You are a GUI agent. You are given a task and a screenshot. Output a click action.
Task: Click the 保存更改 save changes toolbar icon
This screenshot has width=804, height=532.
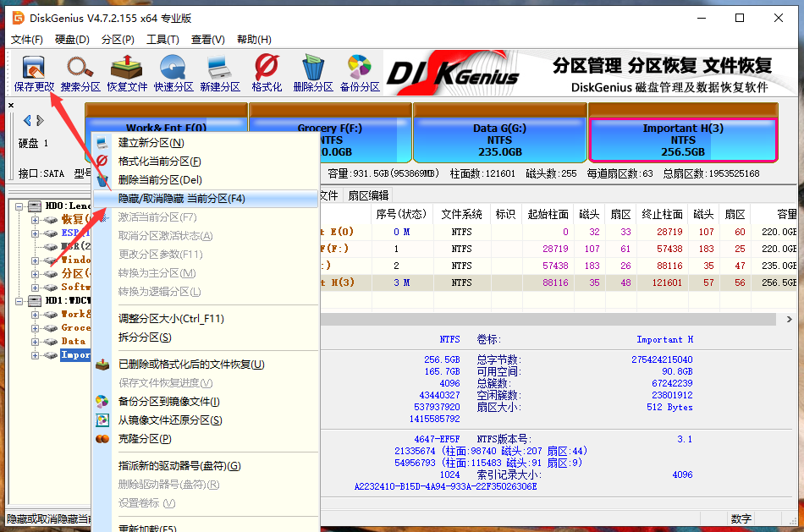tap(34, 74)
